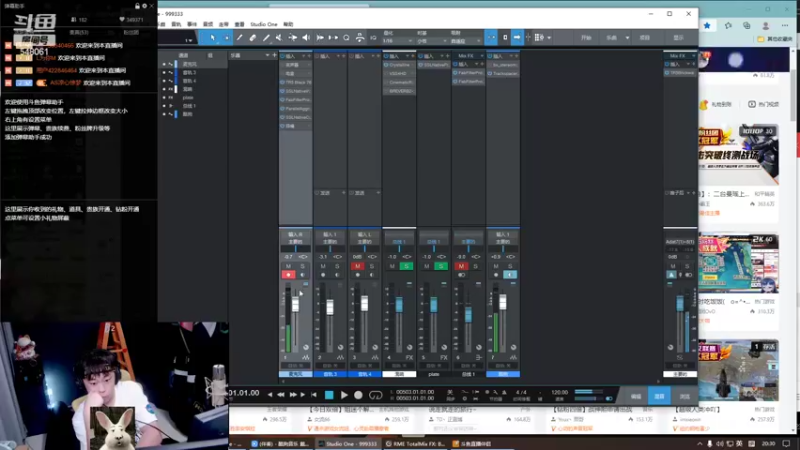Open RME TotalMix FX from the taskbar
The width and height of the screenshot is (800, 450).
[x=416, y=444]
